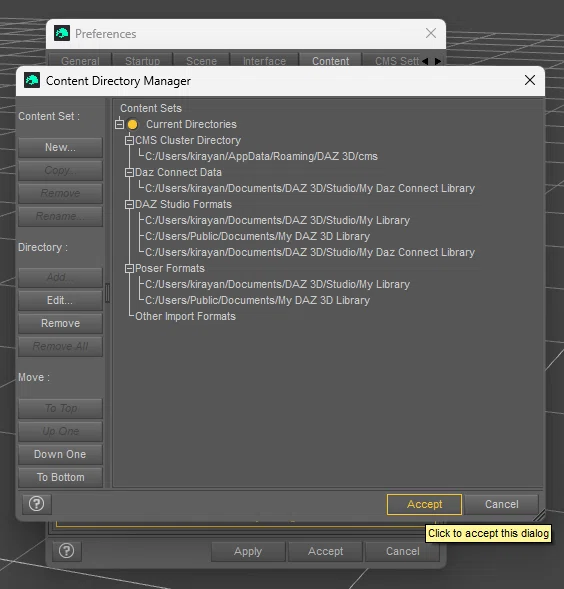
Task: Click the Content Sets column header
Action: (151, 108)
